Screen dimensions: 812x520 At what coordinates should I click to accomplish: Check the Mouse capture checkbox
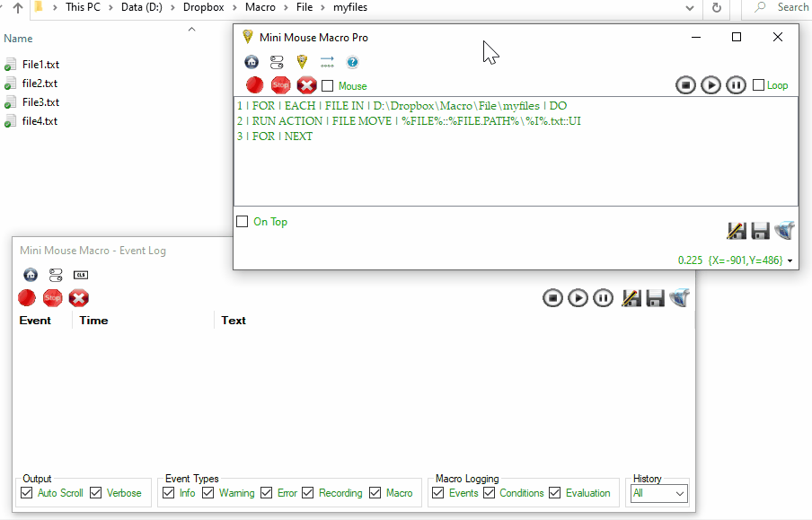coord(326,85)
